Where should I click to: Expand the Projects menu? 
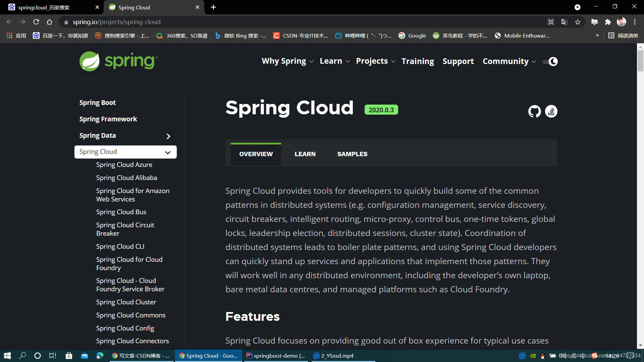376,61
